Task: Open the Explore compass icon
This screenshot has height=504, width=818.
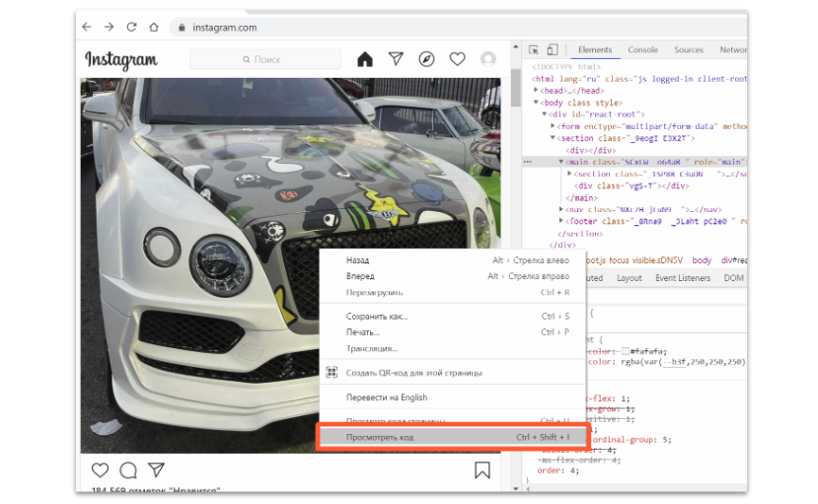Action: tap(426, 59)
